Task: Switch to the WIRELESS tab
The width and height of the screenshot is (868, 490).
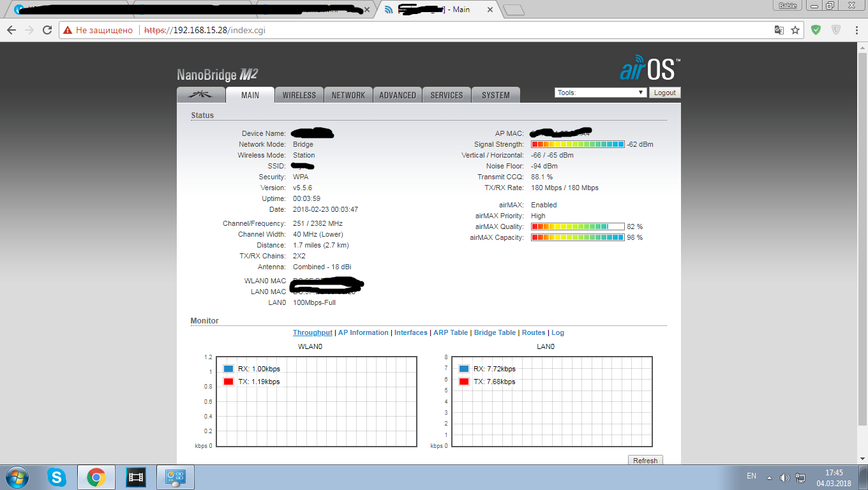Action: pos(299,95)
